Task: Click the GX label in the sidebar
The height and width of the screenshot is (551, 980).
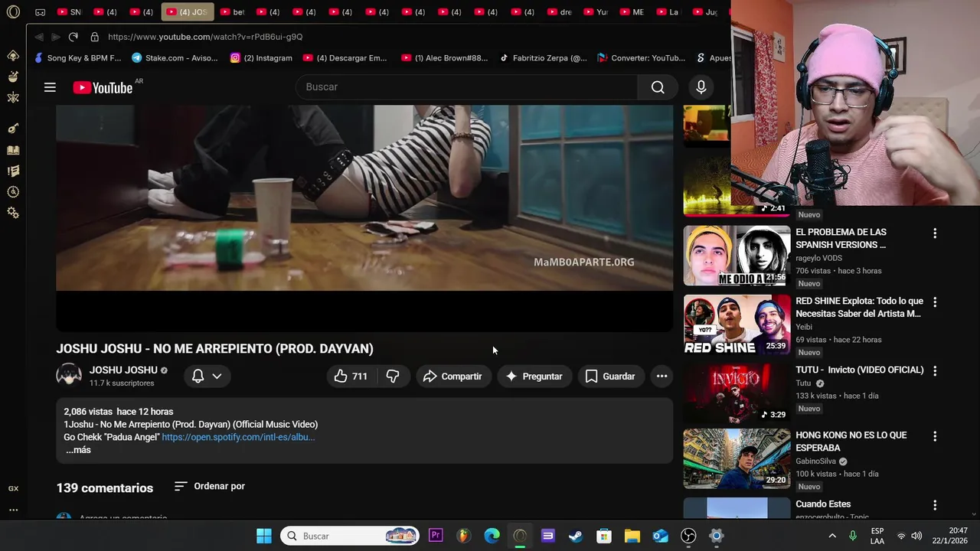Action: click(x=13, y=488)
